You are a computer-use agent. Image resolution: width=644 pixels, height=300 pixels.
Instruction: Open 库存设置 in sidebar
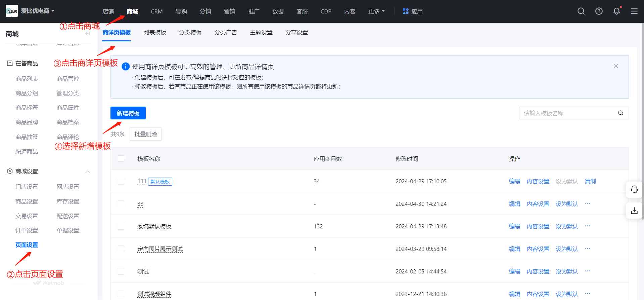tap(68, 201)
